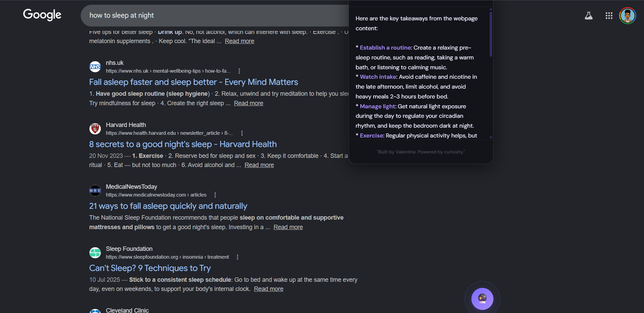
Task: Click the summary panel scrollbar thumb
Action: [491, 34]
